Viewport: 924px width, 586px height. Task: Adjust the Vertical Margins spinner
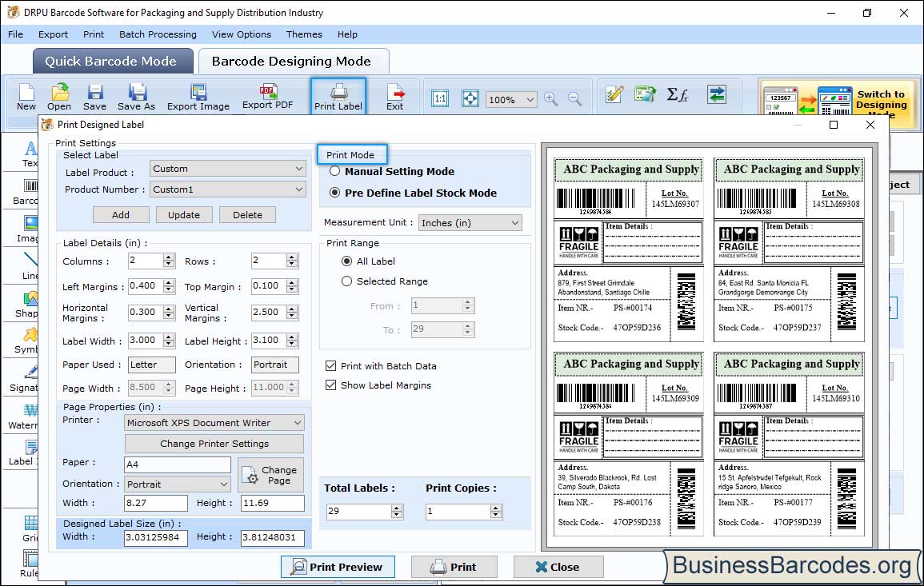click(292, 313)
